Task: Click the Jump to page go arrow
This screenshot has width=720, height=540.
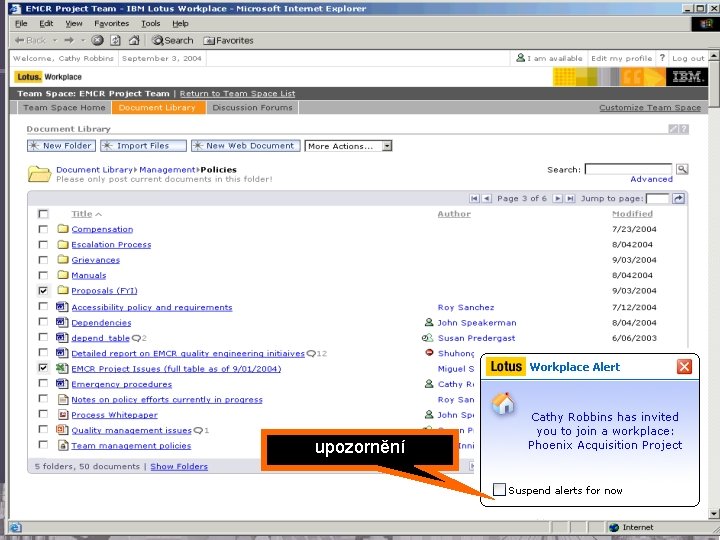Action: [678, 198]
